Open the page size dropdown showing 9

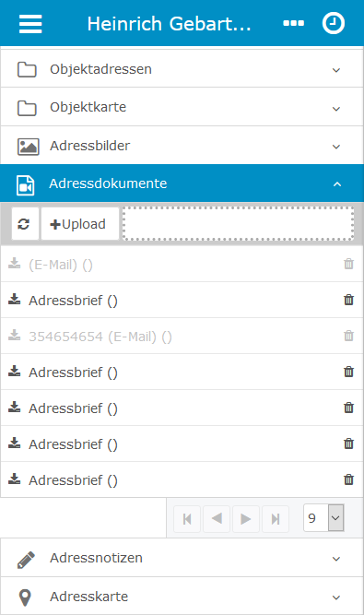[323, 518]
